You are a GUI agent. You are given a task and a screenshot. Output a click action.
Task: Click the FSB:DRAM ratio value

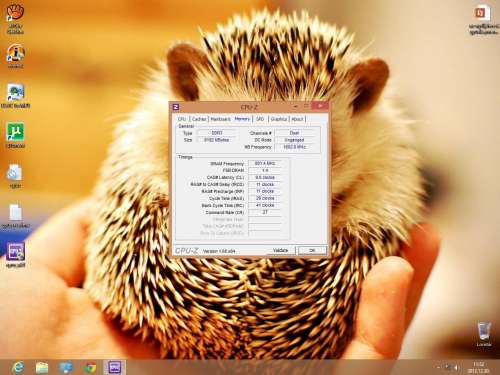265,170
